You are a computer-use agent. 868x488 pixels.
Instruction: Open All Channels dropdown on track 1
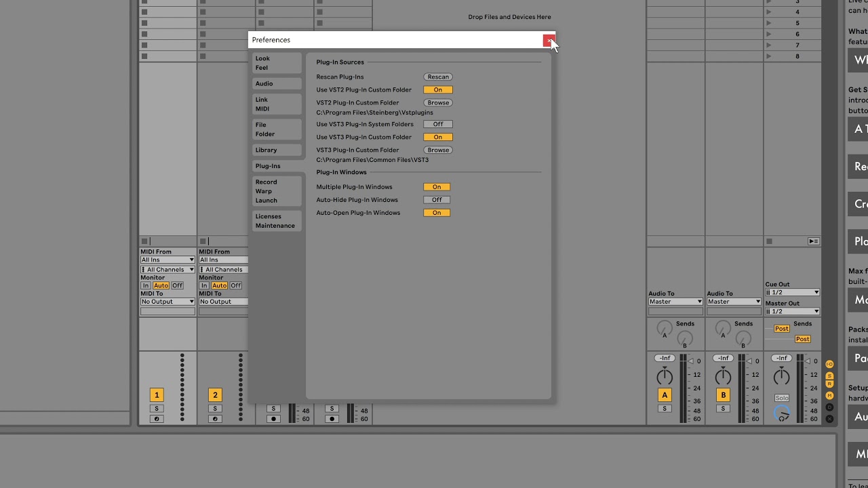[x=167, y=270]
